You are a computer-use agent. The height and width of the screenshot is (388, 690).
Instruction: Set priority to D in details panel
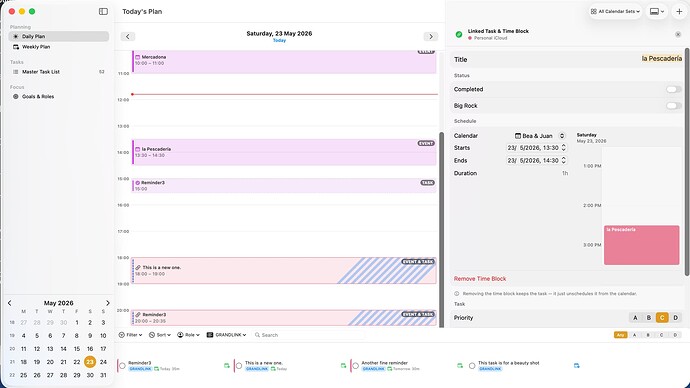[x=675, y=318]
